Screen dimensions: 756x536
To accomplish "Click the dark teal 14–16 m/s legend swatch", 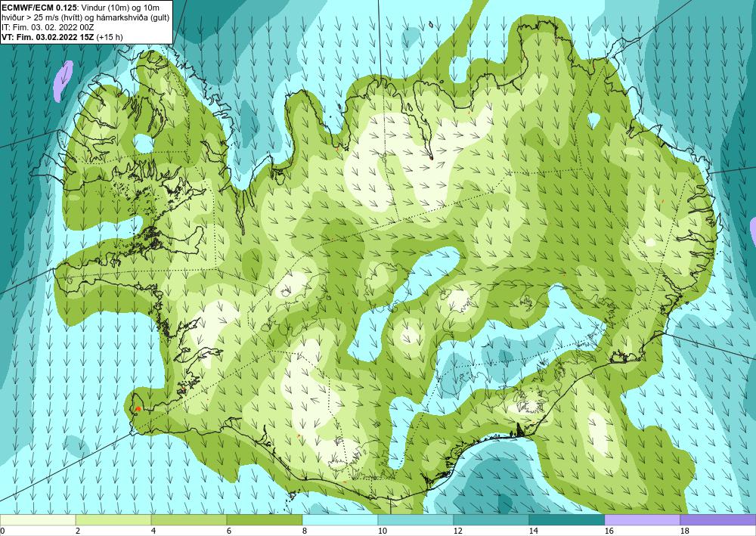I will coord(566,520).
